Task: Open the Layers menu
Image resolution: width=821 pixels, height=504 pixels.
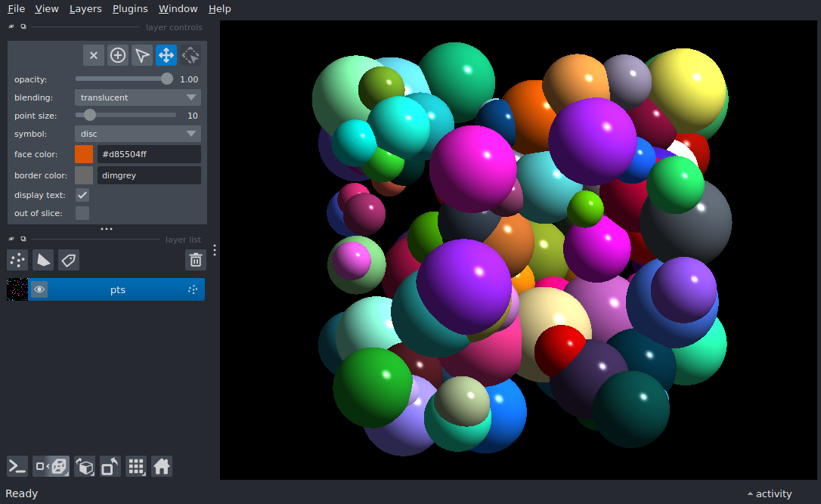Action: click(x=85, y=9)
